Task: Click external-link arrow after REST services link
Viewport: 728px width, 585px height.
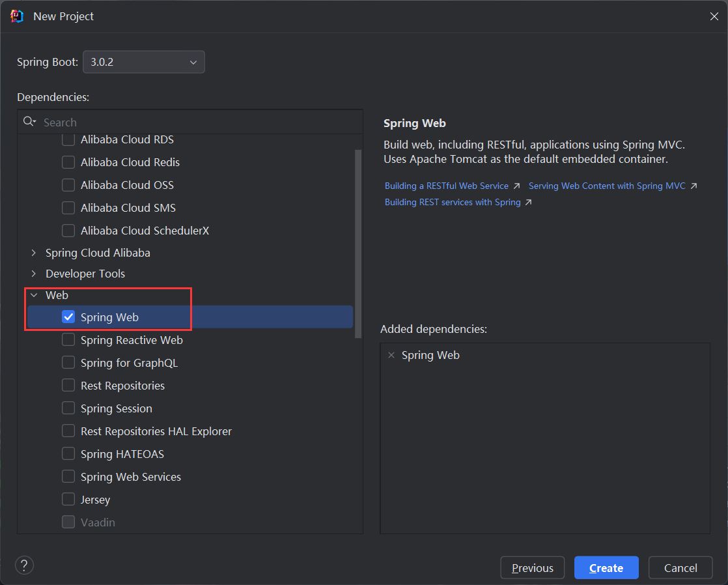Action: (528, 202)
